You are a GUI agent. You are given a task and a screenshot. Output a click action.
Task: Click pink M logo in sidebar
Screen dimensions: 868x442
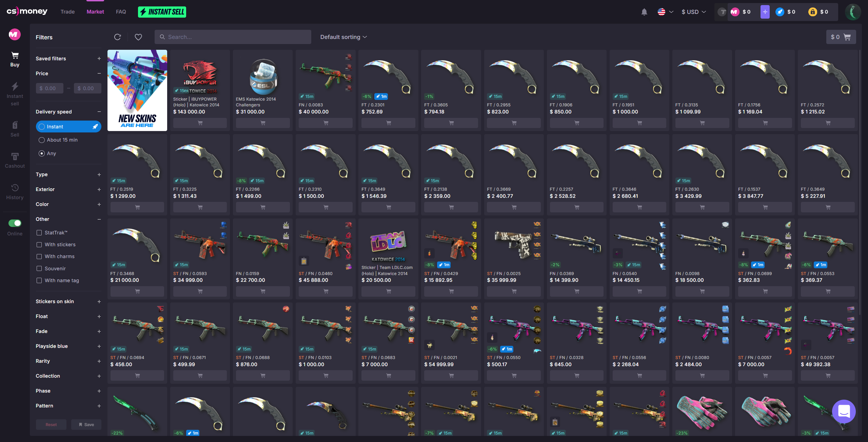click(15, 34)
